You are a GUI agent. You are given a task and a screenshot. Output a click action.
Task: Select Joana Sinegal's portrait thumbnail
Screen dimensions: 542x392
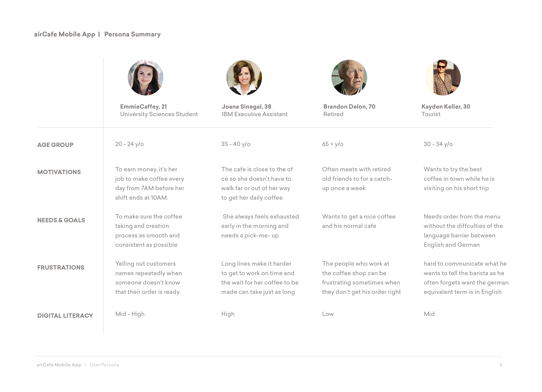coord(244,77)
